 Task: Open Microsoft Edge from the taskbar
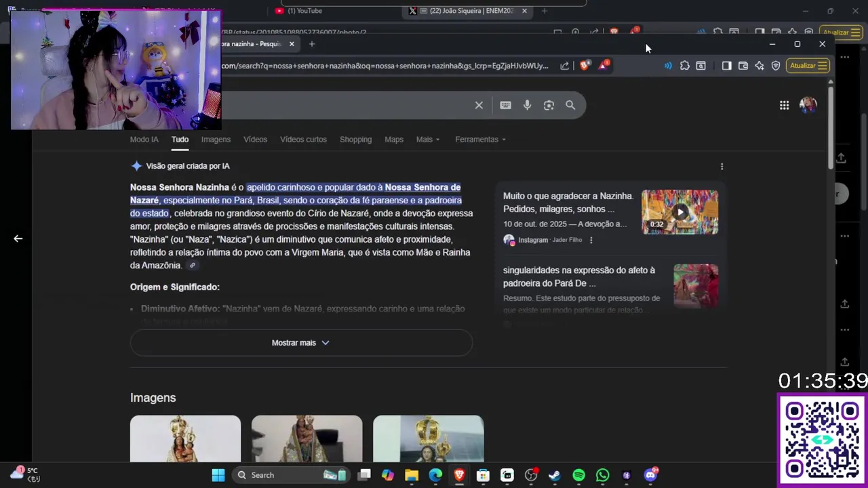(435, 475)
